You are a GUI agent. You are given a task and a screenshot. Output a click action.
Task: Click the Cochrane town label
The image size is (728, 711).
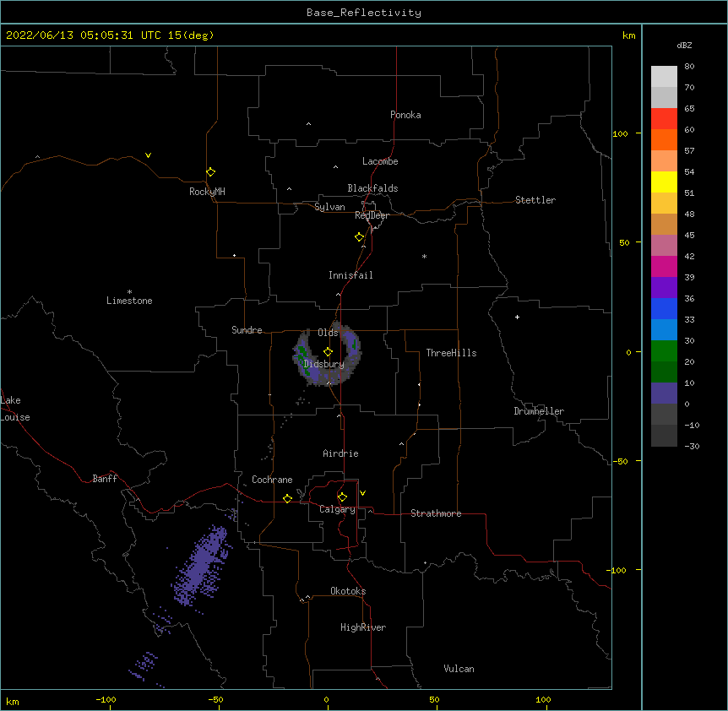click(x=272, y=480)
